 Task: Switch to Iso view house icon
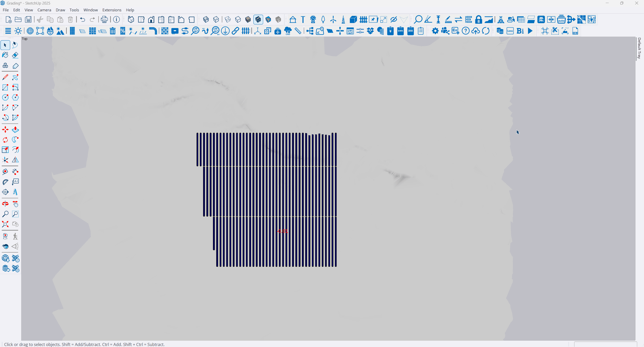point(131,19)
